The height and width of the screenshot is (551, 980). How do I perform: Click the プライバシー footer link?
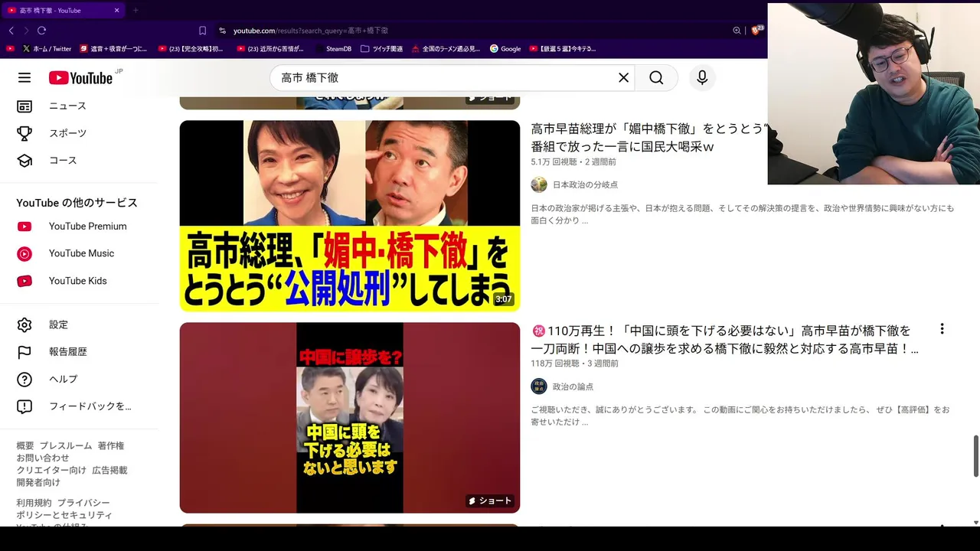coord(83,503)
